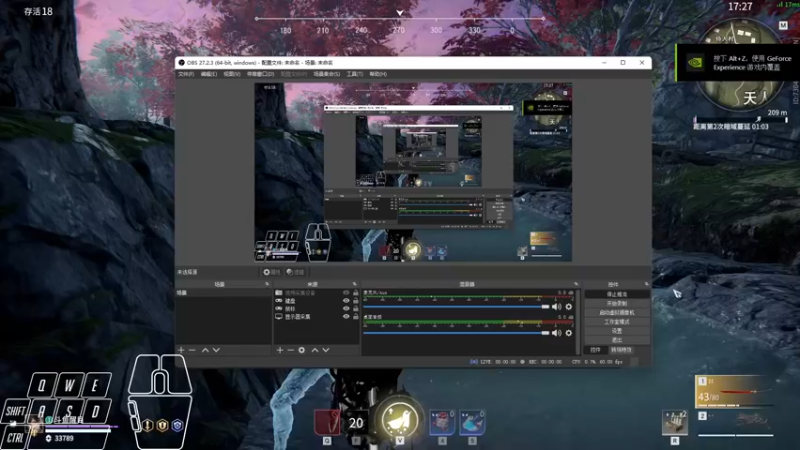Move source down in the sources list
Viewport: 800px width, 450px height.
click(x=326, y=350)
